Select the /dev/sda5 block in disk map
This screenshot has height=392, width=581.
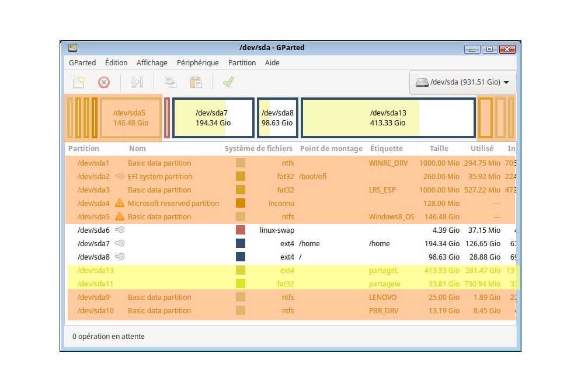pyautogui.click(x=131, y=118)
